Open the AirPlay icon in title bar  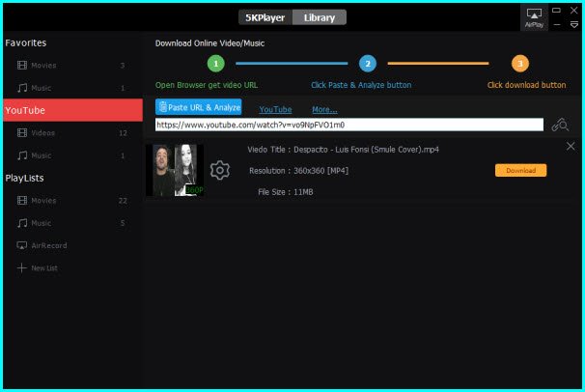[x=534, y=17]
